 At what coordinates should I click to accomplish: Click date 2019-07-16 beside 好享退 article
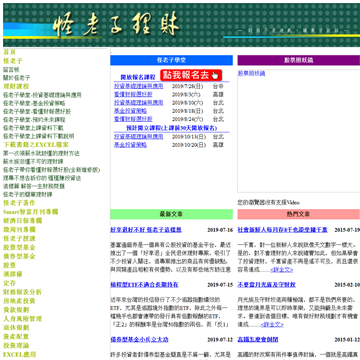click(x=220, y=230)
